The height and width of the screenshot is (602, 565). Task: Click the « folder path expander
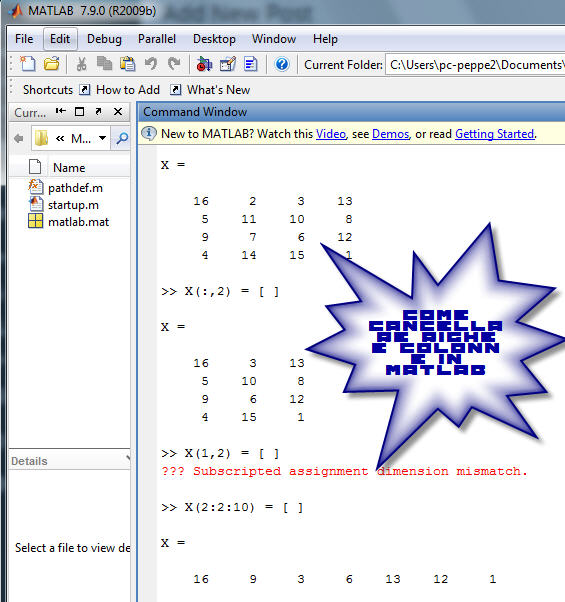point(60,138)
